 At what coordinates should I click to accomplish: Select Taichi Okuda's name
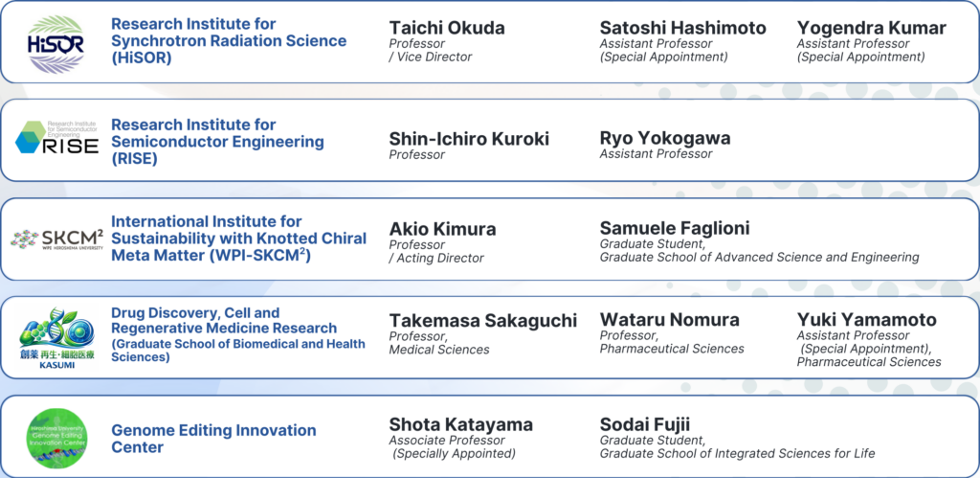pos(447,28)
